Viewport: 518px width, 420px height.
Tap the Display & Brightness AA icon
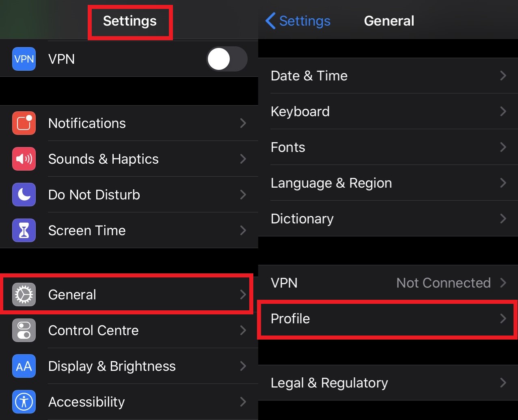[24, 366]
